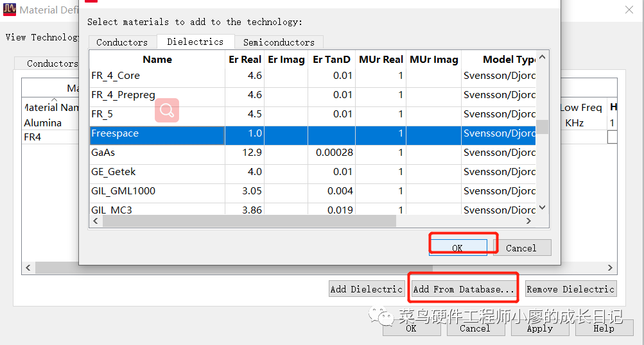Image resolution: width=644 pixels, height=345 pixels.
Task: Click the 3.05 Er Real value of GIL_GML1000
Action: point(252,191)
